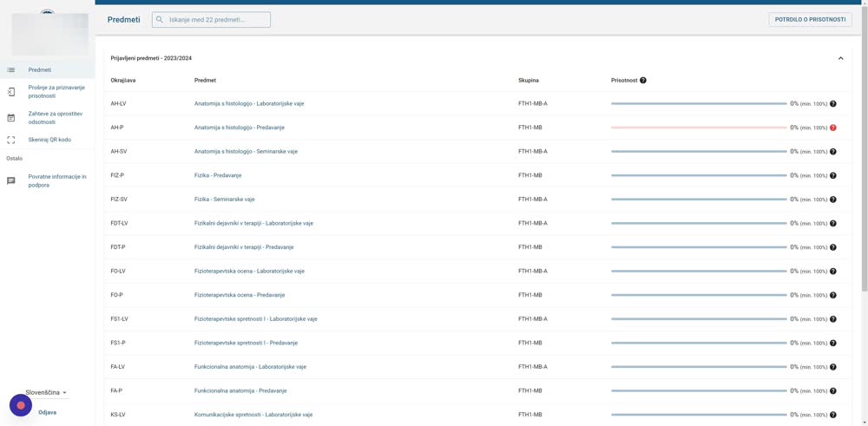Click the help icon in the FA-P row

coord(833,390)
